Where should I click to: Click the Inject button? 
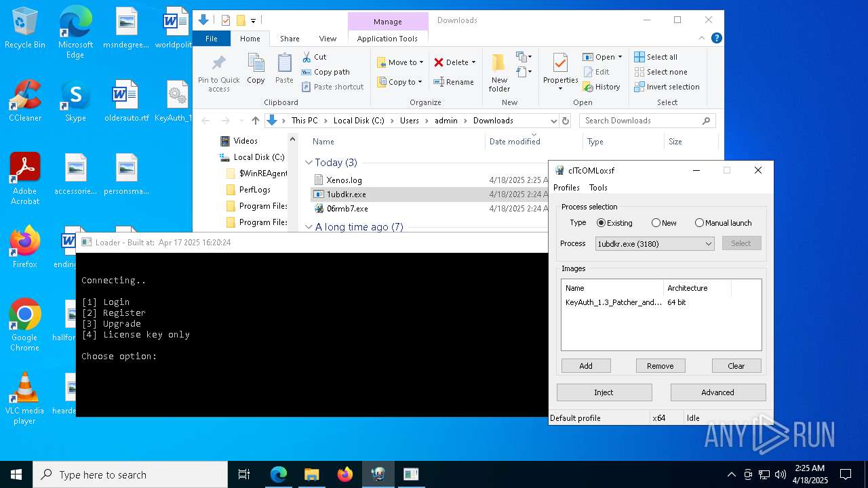[x=604, y=392]
